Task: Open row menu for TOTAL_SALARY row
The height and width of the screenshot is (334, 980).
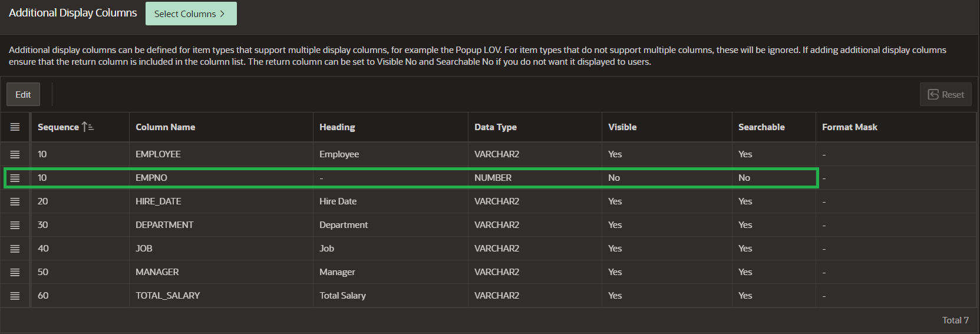Action: (15, 296)
